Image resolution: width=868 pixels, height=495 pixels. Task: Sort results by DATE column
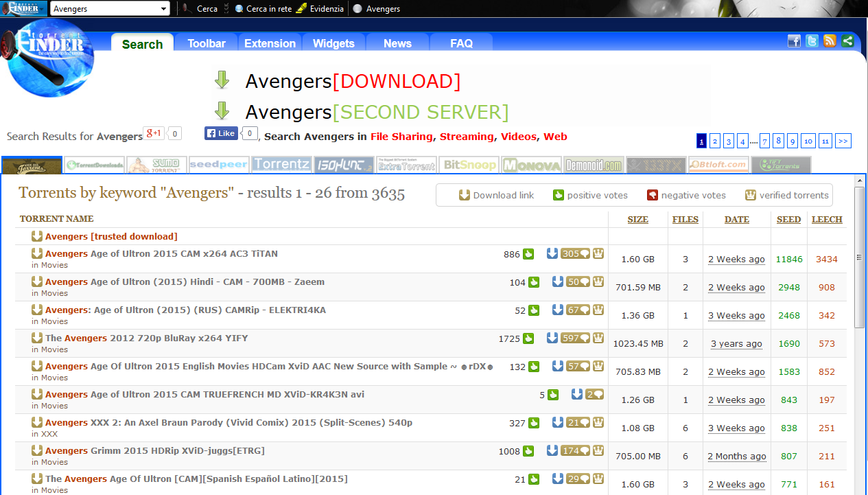tap(736, 219)
